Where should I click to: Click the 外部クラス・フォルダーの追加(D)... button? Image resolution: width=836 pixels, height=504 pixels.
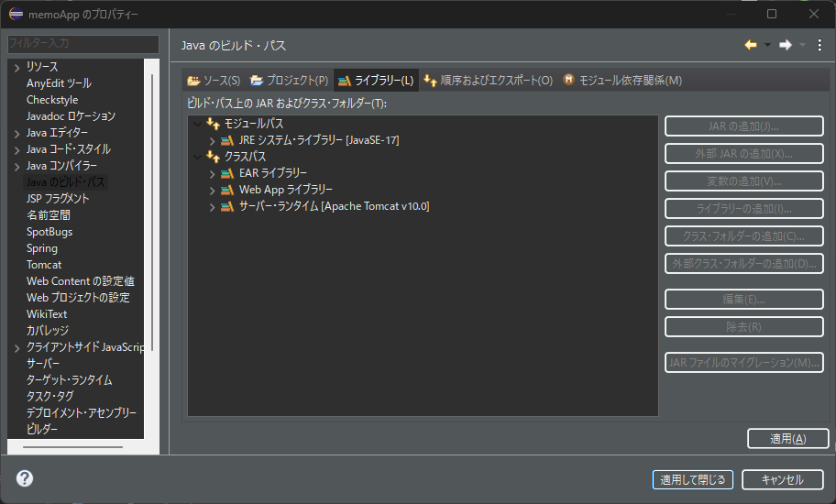[x=743, y=264]
